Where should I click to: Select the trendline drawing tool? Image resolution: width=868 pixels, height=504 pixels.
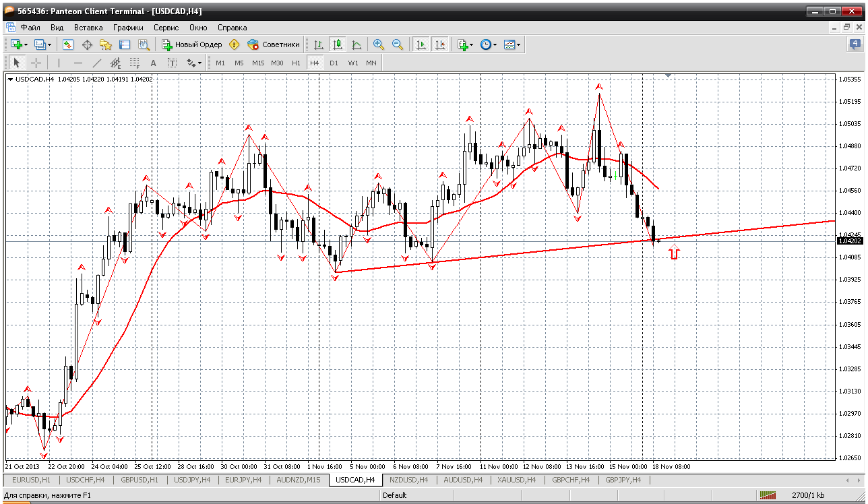click(97, 63)
